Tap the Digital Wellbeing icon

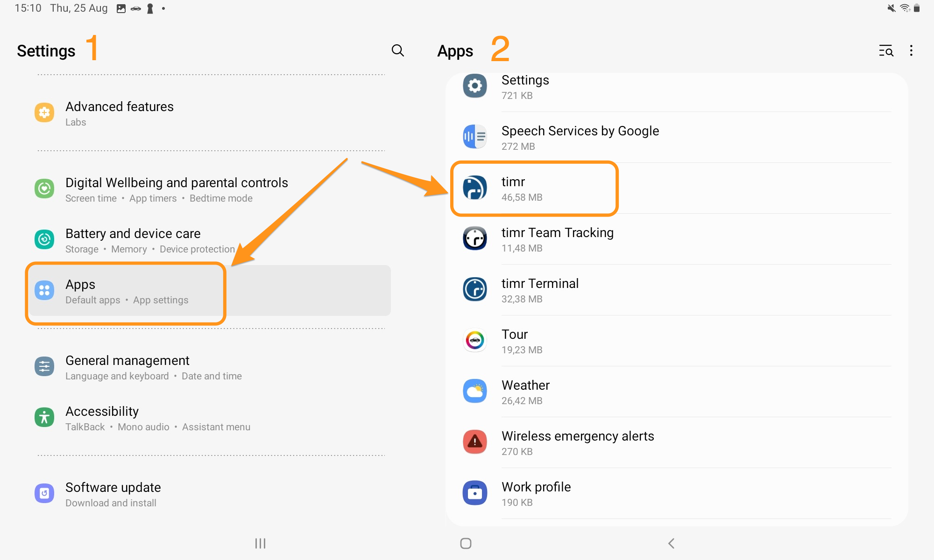44,189
